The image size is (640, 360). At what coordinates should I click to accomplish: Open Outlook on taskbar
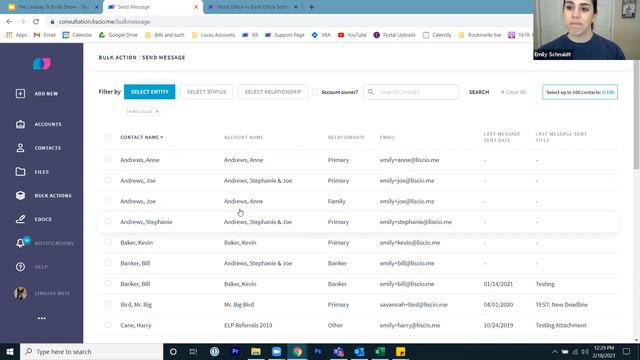pyautogui.click(x=359, y=351)
